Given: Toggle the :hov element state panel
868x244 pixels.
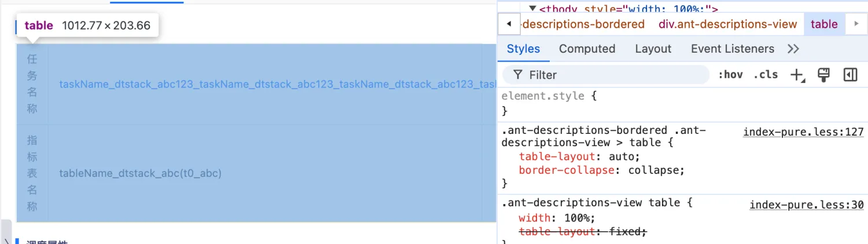Looking at the screenshot, I should [x=730, y=75].
